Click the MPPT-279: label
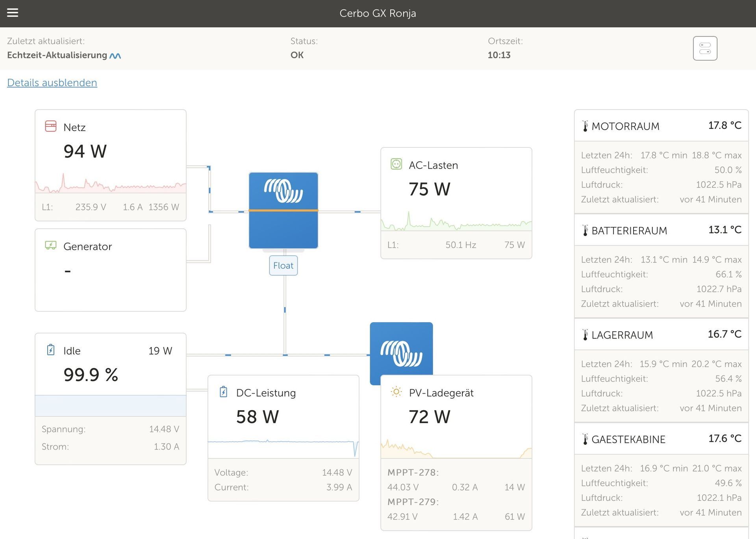 click(413, 502)
